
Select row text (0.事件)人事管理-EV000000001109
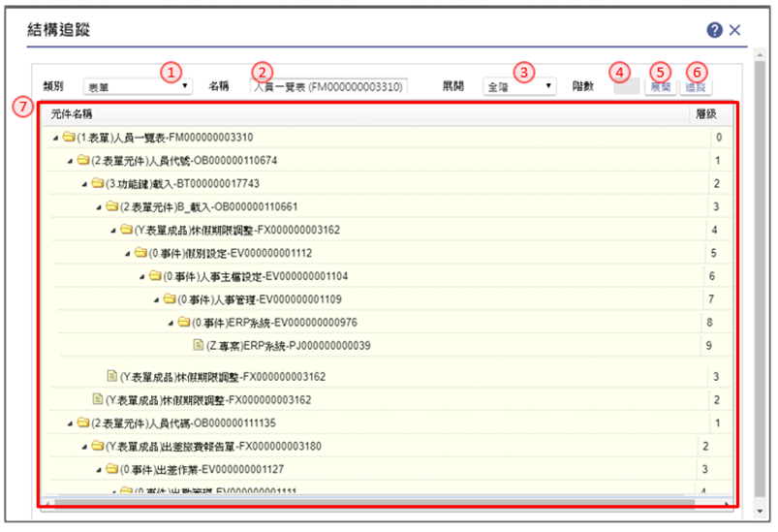click(260, 299)
